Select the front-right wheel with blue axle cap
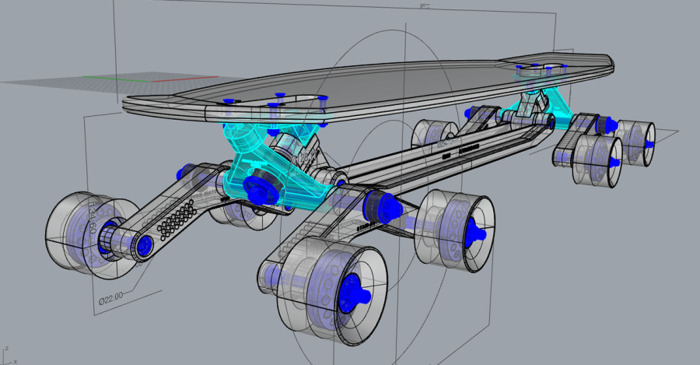The height and width of the screenshot is (365, 700). (455, 229)
